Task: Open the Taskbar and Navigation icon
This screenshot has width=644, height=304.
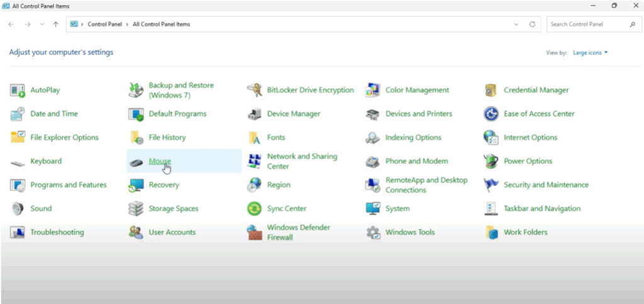Action: (491, 209)
